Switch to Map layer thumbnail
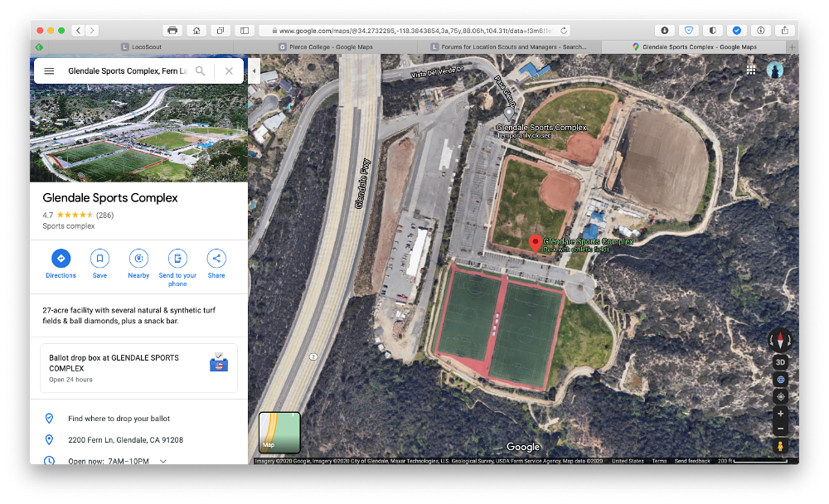Screen dimensions: 829x504 click(x=279, y=432)
